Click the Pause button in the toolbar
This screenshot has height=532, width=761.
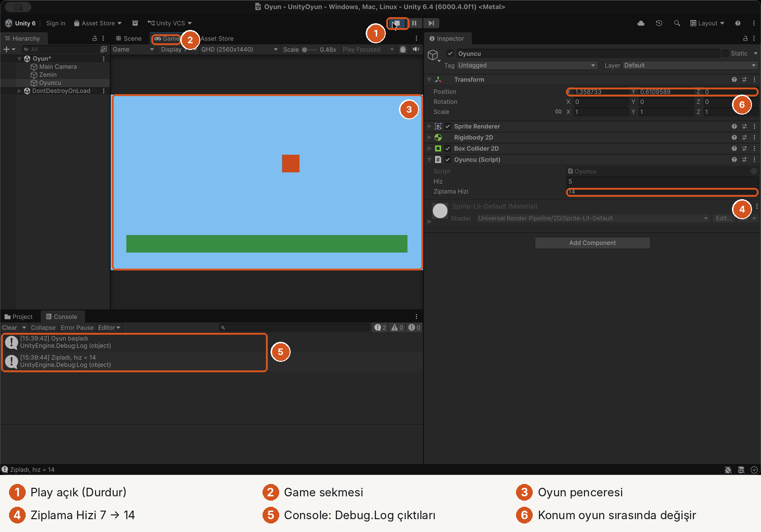414,23
